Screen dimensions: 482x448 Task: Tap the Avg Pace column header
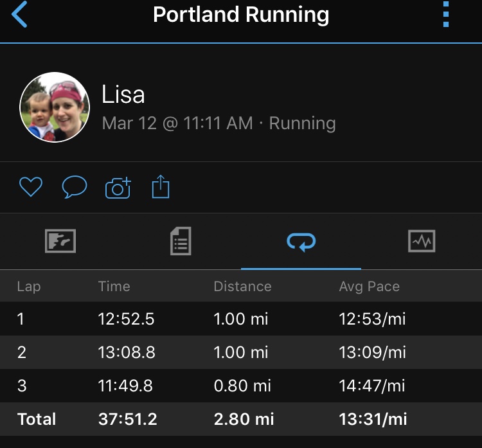pos(369,287)
